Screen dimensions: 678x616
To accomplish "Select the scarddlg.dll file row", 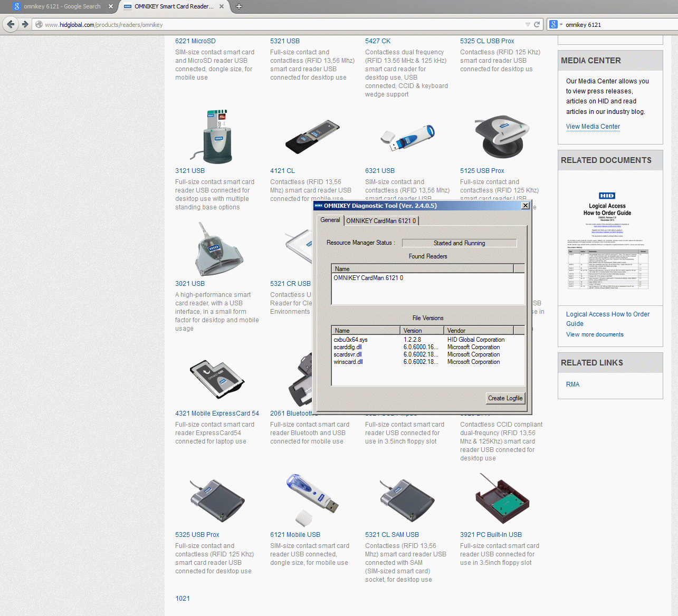I will 428,347.
